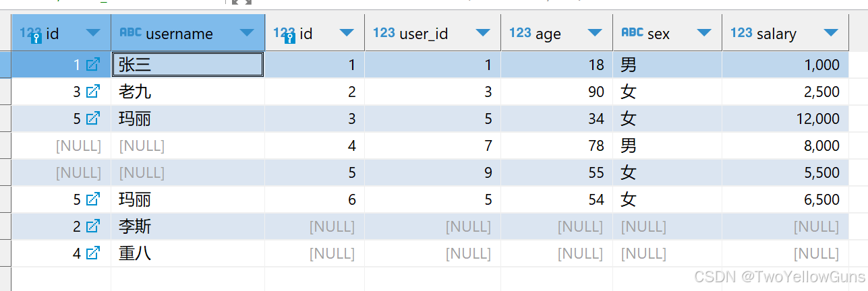Screen dimensions: 868x291
Task: Click the key type icon of the id column beside user_id
Action: [284, 34]
